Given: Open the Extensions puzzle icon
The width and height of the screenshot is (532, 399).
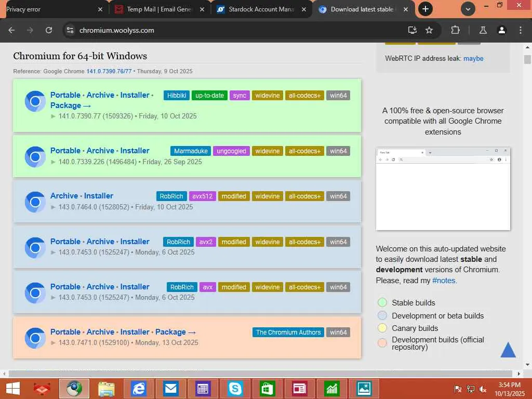Looking at the screenshot, I should [x=455, y=30].
